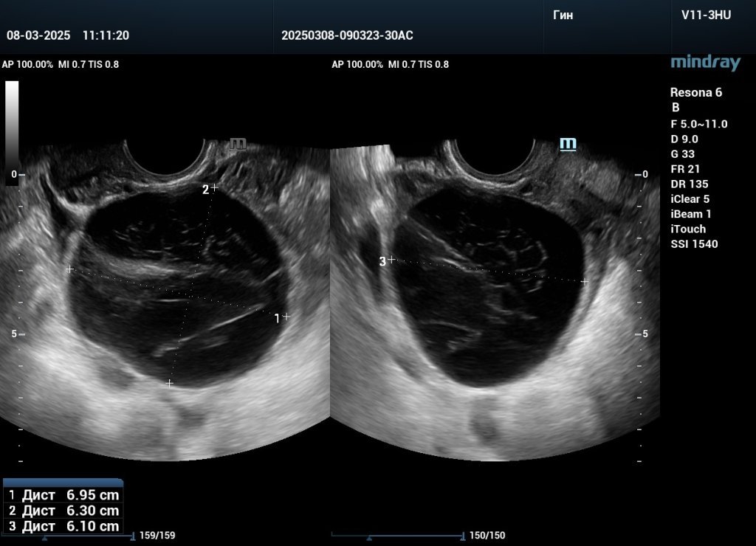Screen dimensions: 756x546
Task: Click the '159/159' frame counter
Action: pos(157,536)
